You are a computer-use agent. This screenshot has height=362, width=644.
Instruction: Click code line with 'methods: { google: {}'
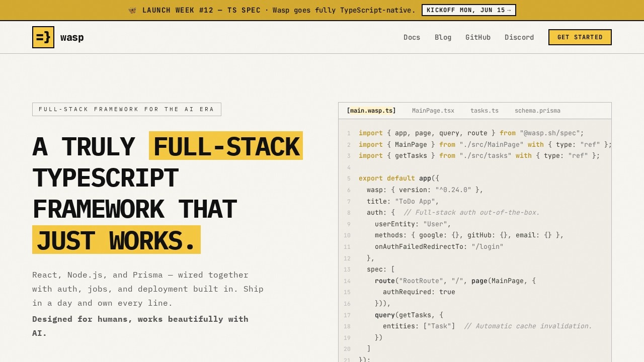(469, 235)
